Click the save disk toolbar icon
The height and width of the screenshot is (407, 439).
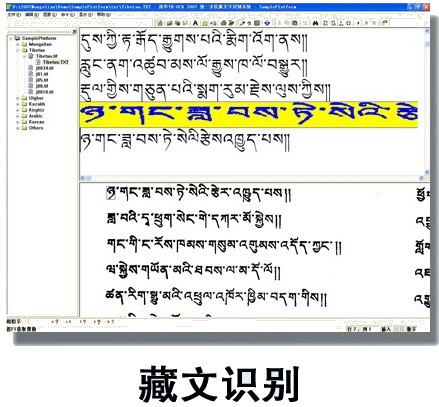click(x=185, y=23)
